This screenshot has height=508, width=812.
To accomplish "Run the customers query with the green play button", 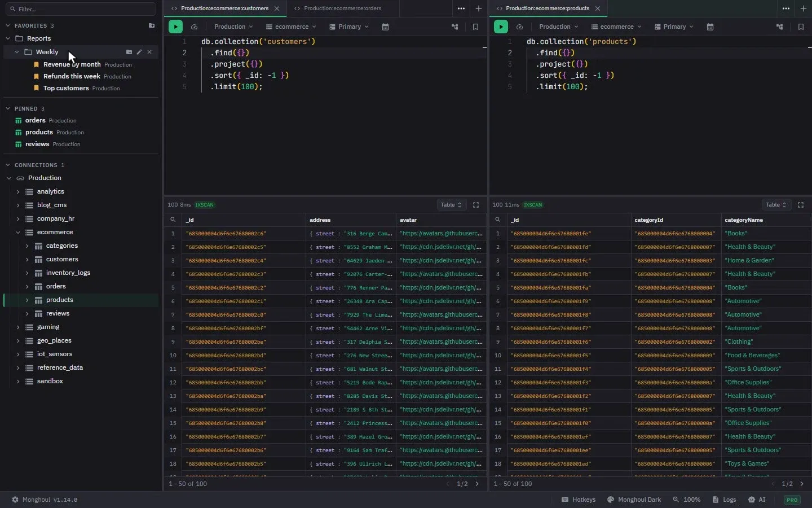I will (175, 27).
